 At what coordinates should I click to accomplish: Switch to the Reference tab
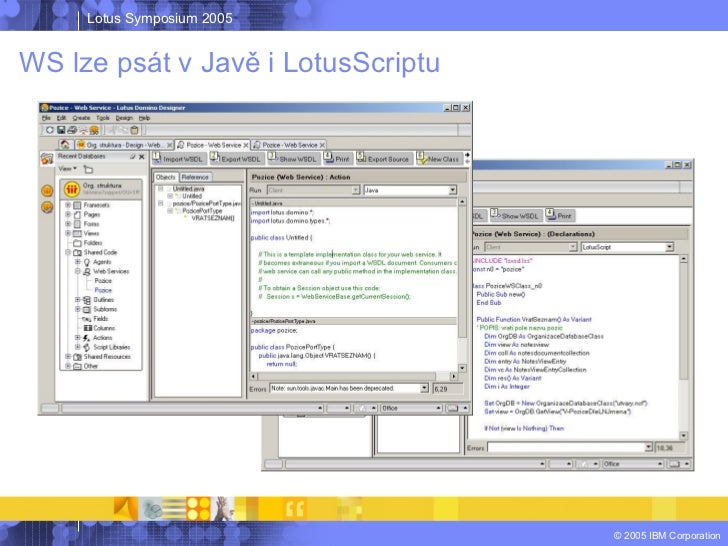(x=195, y=177)
